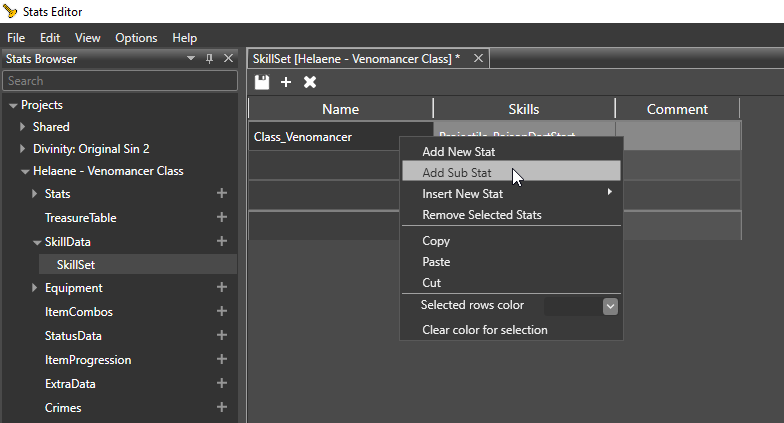Close the SkillSet document tab
The image size is (784, 423).
coord(478,59)
